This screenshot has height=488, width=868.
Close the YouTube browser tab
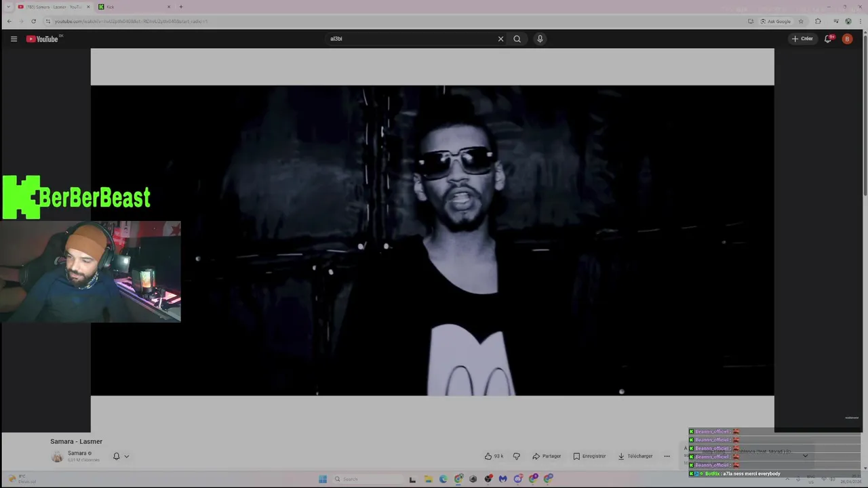(x=88, y=7)
